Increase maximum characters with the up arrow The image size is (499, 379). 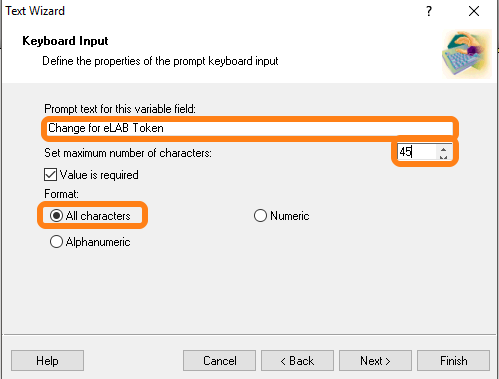pyautogui.click(x=443, y=149)
